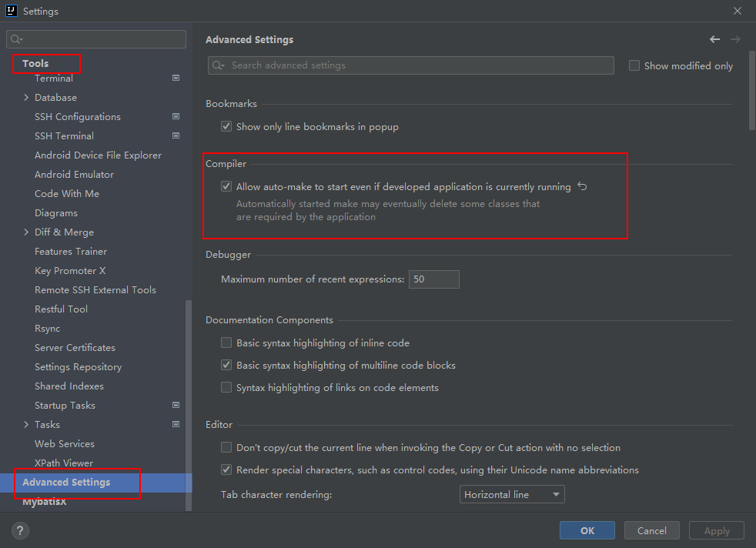Reset the auto-make setting to default
Viewport: 756px width, 548px height.
click(582, 186)
